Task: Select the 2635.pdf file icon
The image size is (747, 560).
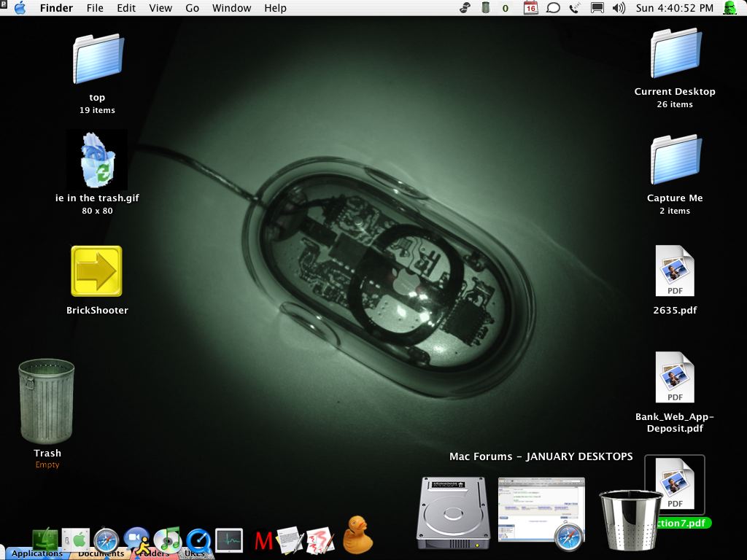Action: click(x=675, y=271)
